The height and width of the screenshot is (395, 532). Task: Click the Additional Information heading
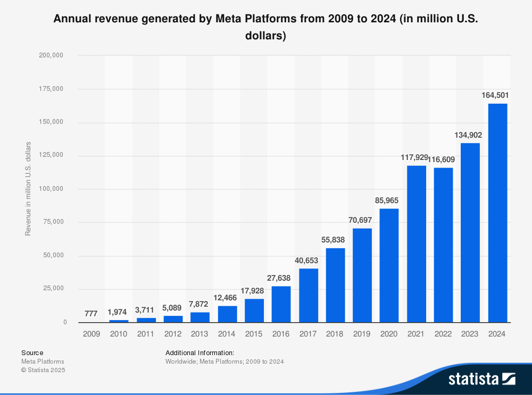[199, 352]
